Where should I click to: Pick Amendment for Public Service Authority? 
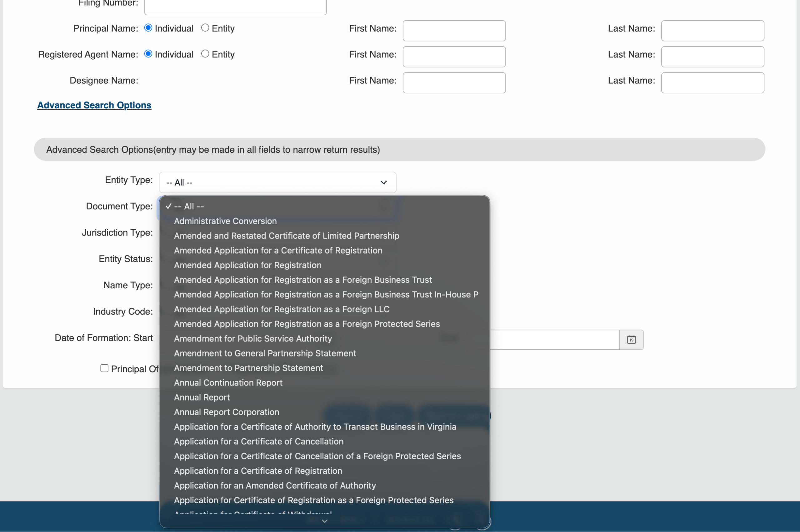point(324,339)
